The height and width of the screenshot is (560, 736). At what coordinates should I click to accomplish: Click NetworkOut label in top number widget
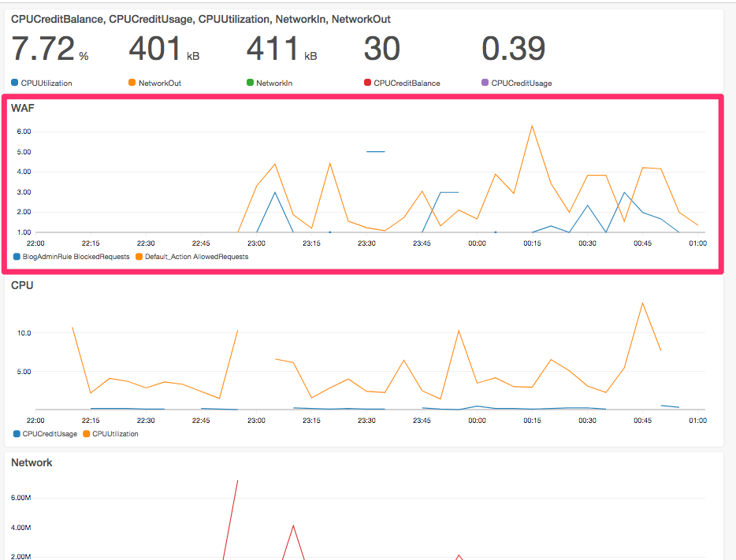click(160, 83)
